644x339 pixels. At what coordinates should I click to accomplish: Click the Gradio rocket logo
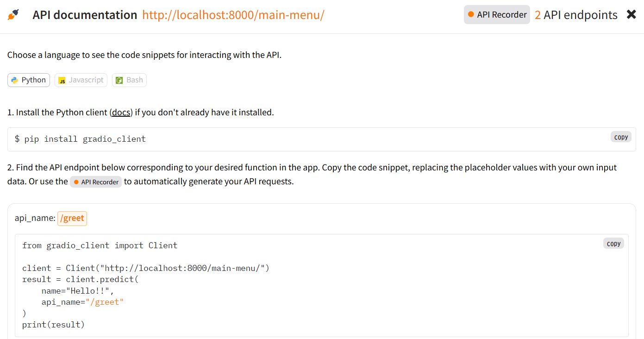pyautogui.click(x=13, y=14)
